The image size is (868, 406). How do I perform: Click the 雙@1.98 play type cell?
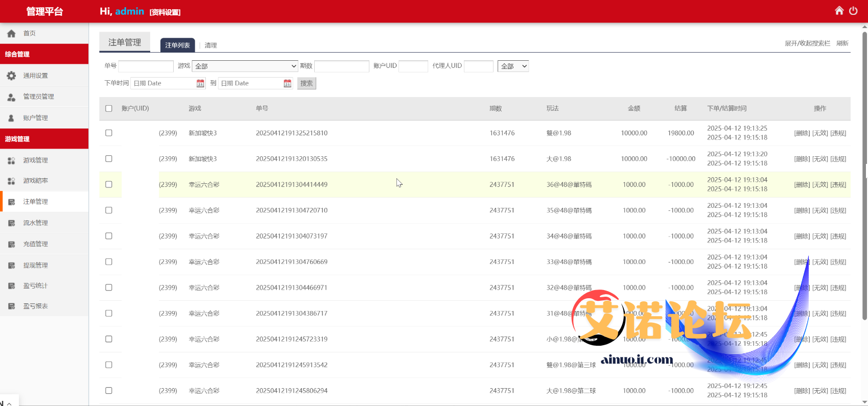click(x=559, y=133)
